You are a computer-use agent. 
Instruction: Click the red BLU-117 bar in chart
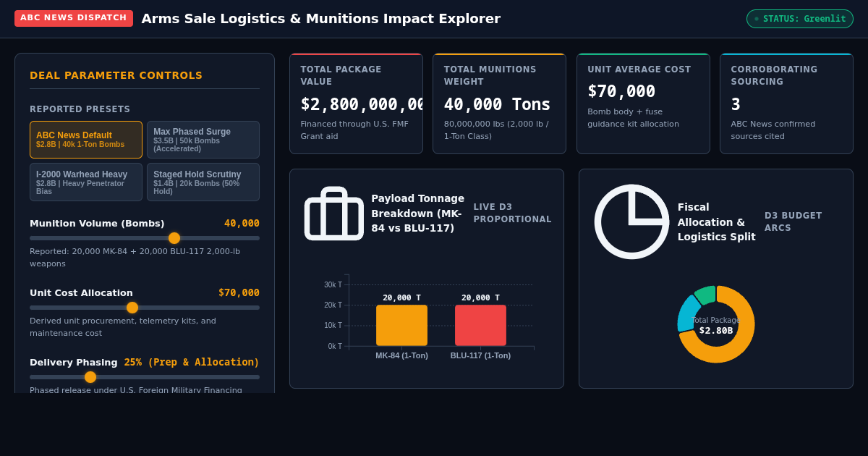[480, 325]
